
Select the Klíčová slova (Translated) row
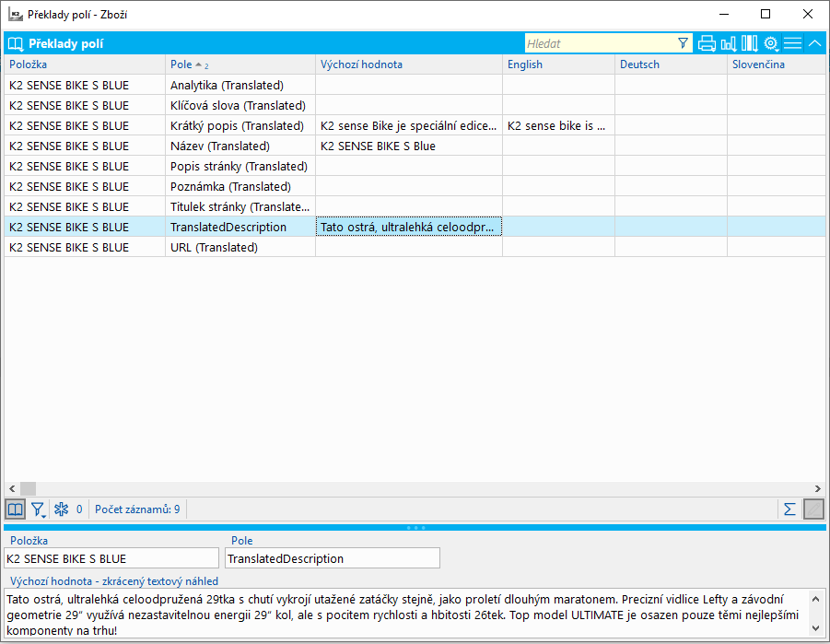point(415,105)
